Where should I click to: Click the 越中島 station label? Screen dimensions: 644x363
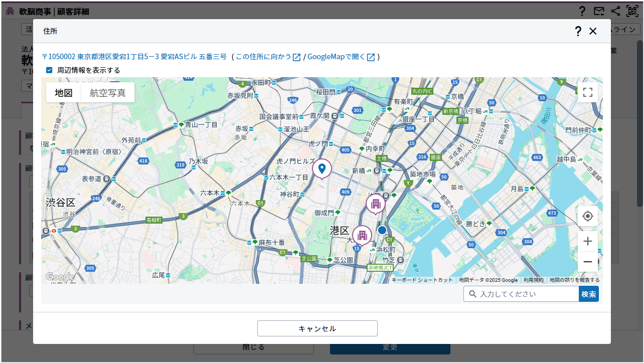(x=566, y=159)
